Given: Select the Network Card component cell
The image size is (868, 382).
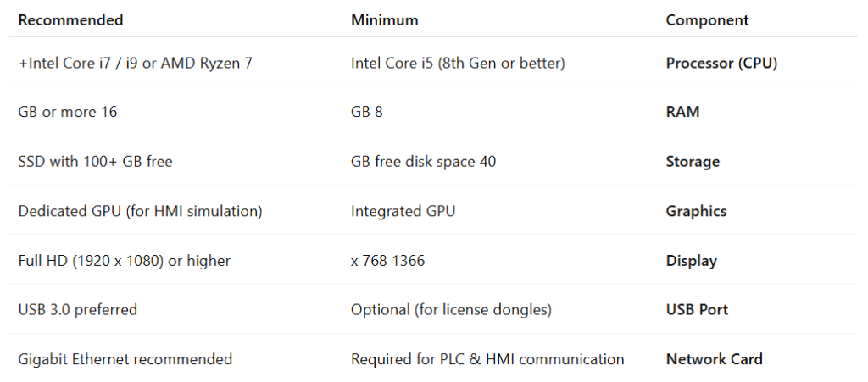Looking at the screenshot, I should pos(714,359).
